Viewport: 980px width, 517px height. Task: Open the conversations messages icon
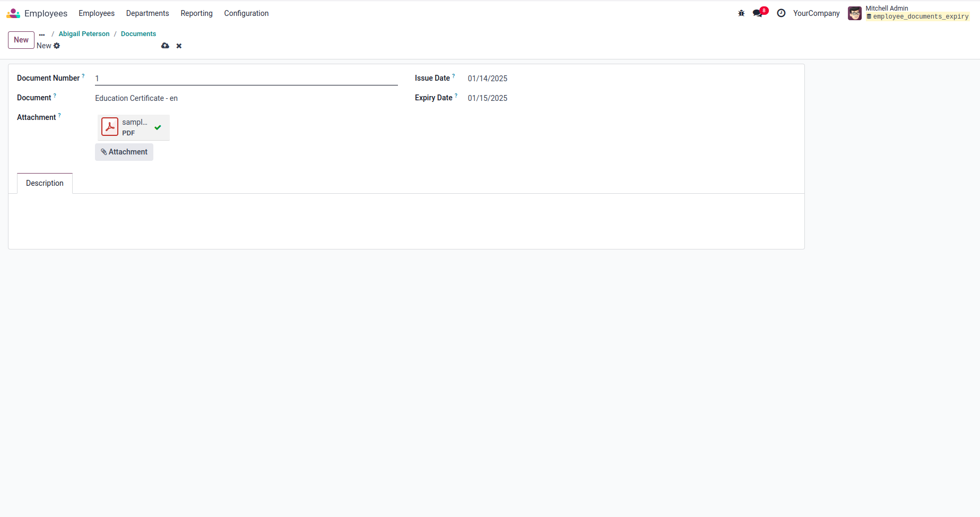click(x=758, y=13)
